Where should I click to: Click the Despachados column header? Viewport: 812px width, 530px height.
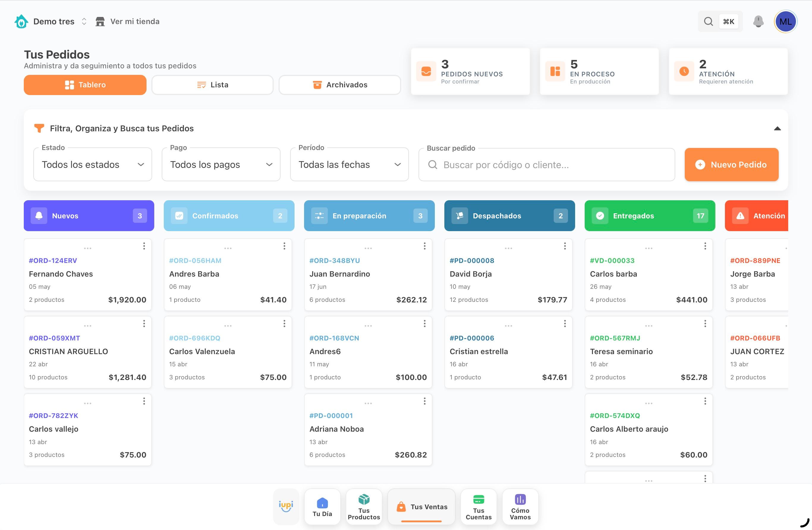point(509,216)
